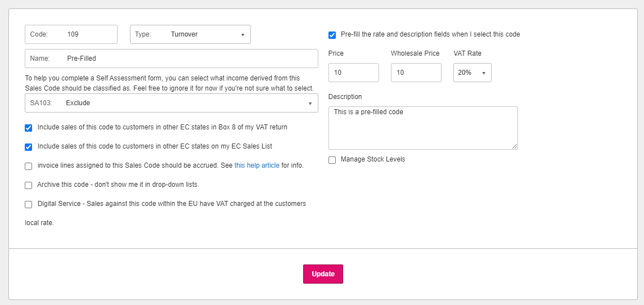The height and width of the screenshot is (305, 644).
Task: Click the Description label text
Action: pos(345,97)
